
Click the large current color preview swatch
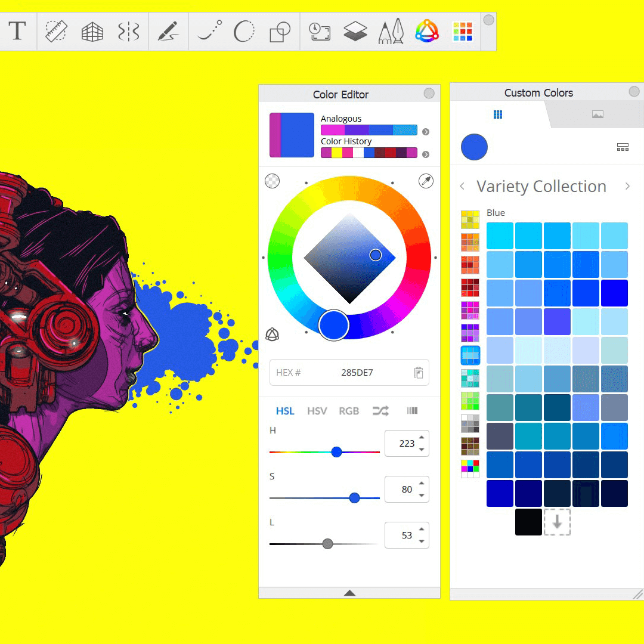click(x=298, y=135)
